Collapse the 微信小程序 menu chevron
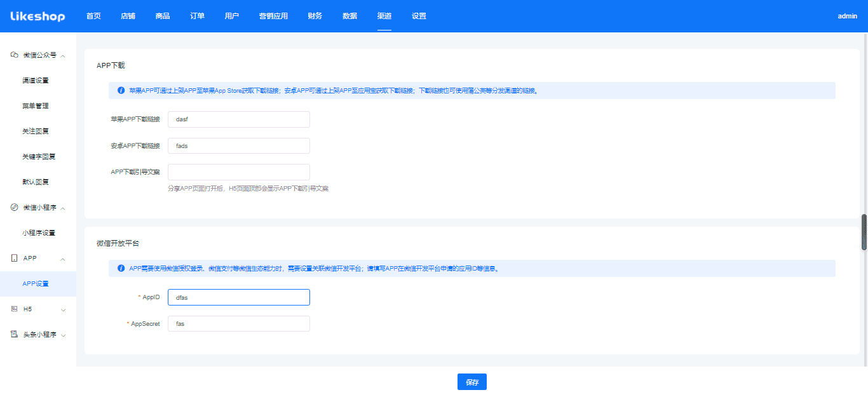The height and width of the screenshot is (397, 868). (x=63, y=208)
